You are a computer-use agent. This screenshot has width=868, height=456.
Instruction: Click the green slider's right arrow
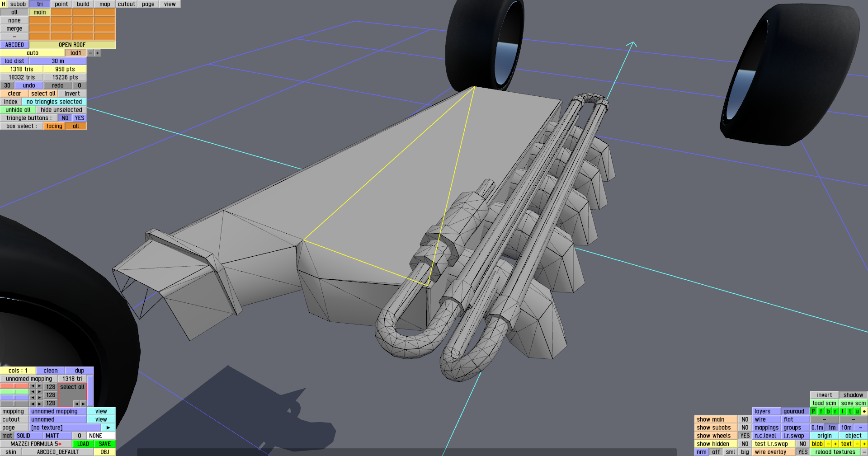(40, 392)
